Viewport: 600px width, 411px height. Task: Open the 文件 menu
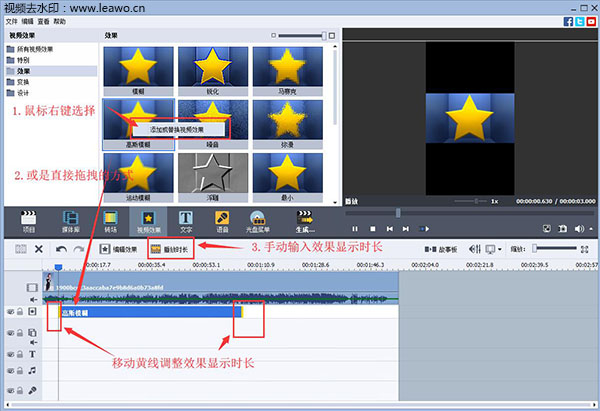(11, 21)
